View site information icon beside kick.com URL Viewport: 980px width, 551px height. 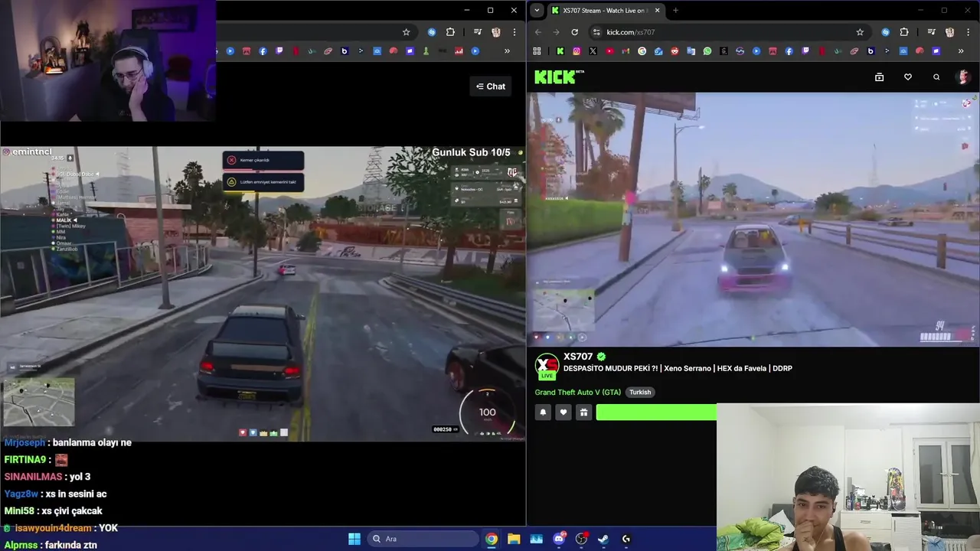596,32
